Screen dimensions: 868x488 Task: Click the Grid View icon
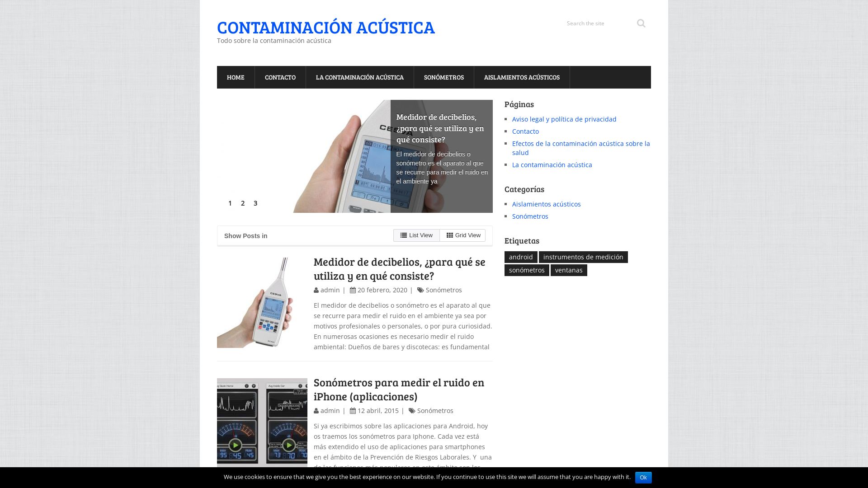point(449,235)
